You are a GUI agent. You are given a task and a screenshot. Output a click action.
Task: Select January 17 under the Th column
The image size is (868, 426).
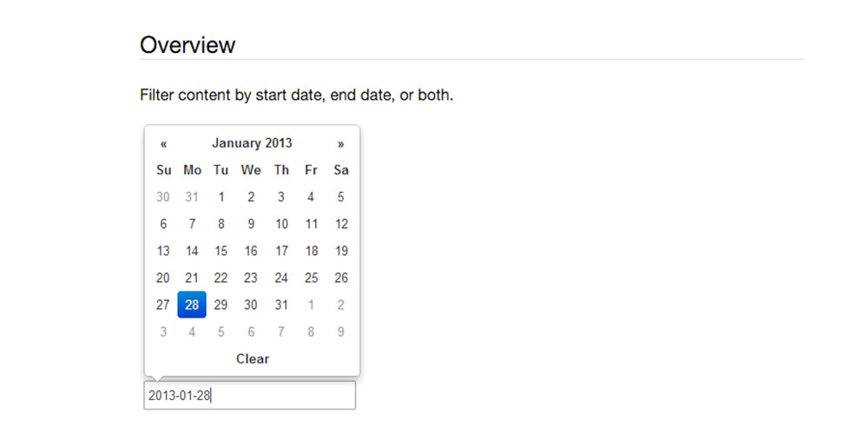(281, 251)
